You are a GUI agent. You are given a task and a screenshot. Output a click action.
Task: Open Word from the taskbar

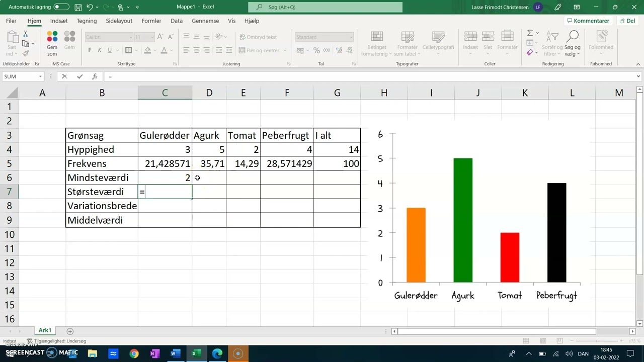point(175,353)
